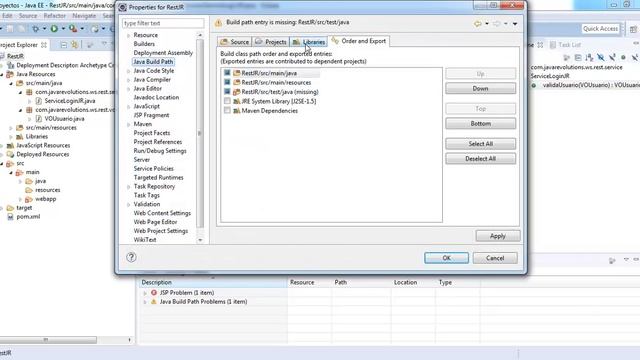
Task: Click the JavaScript Resources icon
Action: coord(11,145)
